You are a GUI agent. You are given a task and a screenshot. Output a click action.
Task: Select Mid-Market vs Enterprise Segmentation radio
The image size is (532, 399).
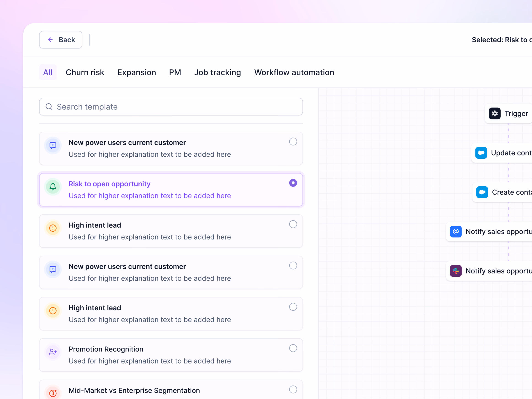point(293,390)
